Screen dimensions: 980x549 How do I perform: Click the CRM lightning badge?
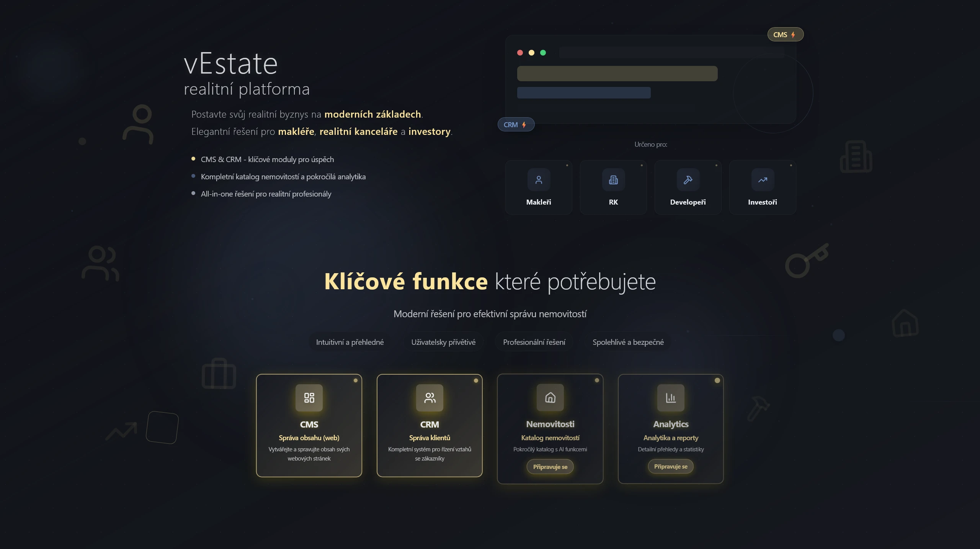pyautogui.click(x=516, y=125)
